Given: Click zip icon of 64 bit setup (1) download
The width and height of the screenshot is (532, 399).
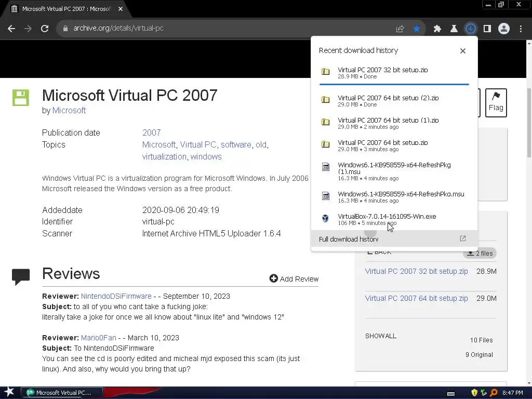Looking at the screenshot, I should (x=325, y=122).
